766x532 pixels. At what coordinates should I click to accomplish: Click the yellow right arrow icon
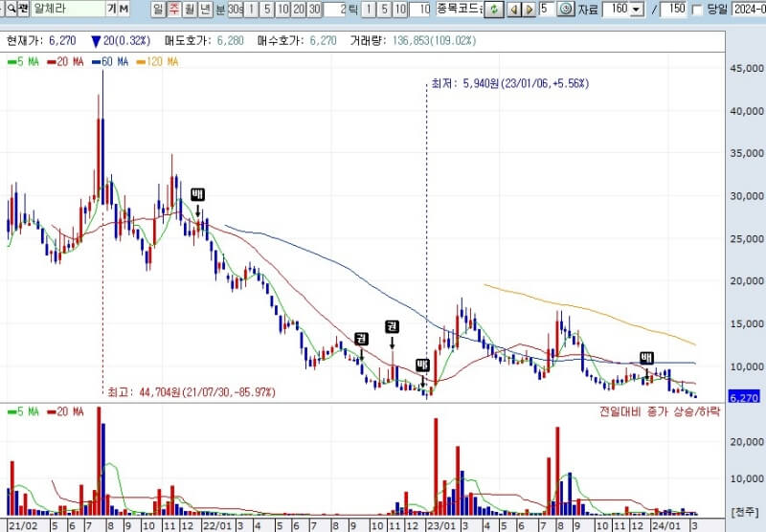(x=529, y=10)
